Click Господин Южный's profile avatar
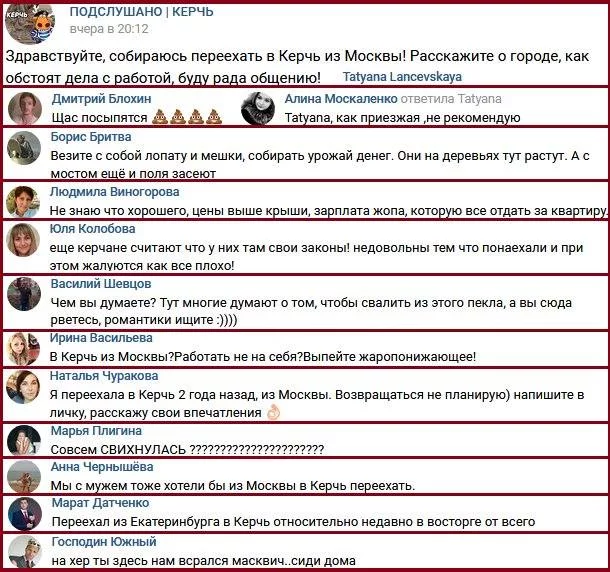Viewport: 610px width, 572px height. 25,552
